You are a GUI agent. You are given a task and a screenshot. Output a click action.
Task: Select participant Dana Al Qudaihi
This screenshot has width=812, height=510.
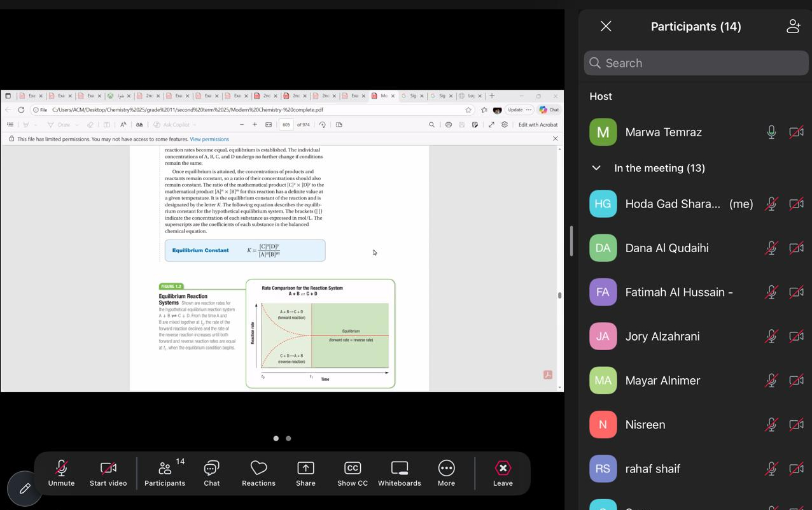(x=667, y=248)
